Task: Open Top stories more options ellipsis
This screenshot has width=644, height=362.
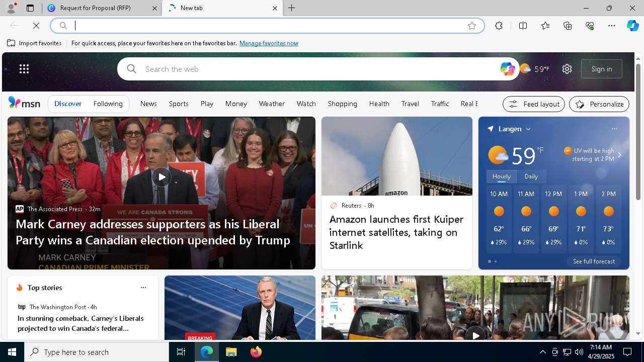Action: click(143, 288)
